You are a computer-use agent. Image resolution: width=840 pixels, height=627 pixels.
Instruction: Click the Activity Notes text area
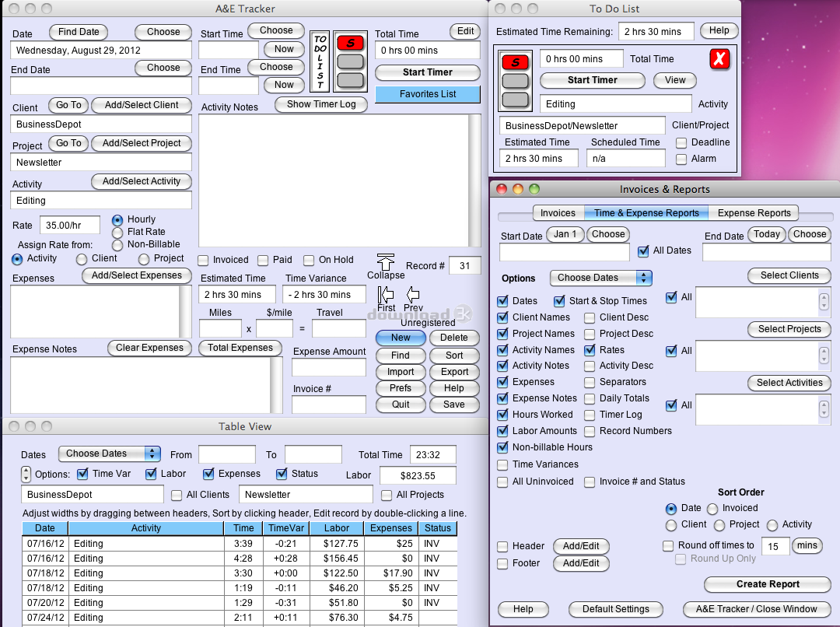pyautogui.click(x=334, y=180)
